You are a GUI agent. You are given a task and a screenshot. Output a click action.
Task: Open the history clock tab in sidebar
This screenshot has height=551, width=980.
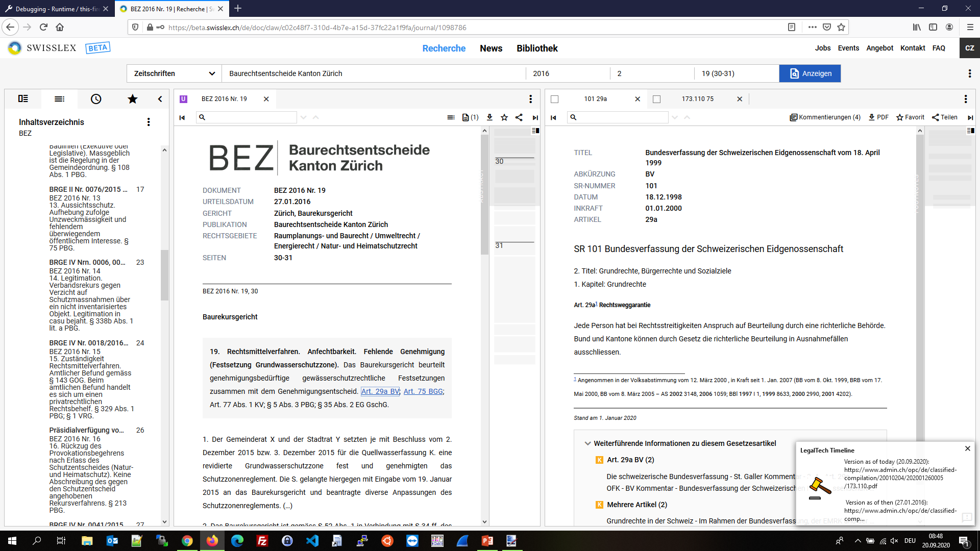tap(96, 99)
